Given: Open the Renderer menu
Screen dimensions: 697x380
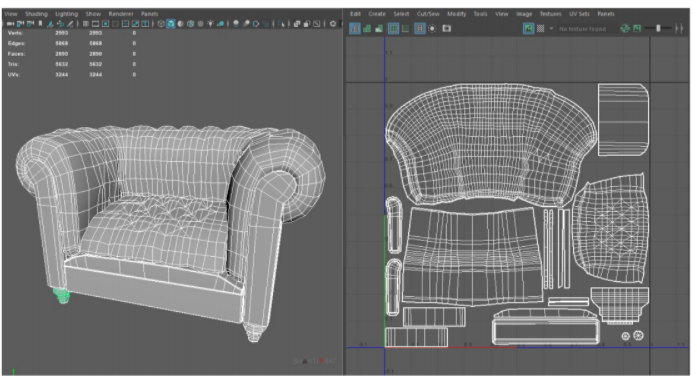Looking at the screenshot, I should (x=121, y=14).
